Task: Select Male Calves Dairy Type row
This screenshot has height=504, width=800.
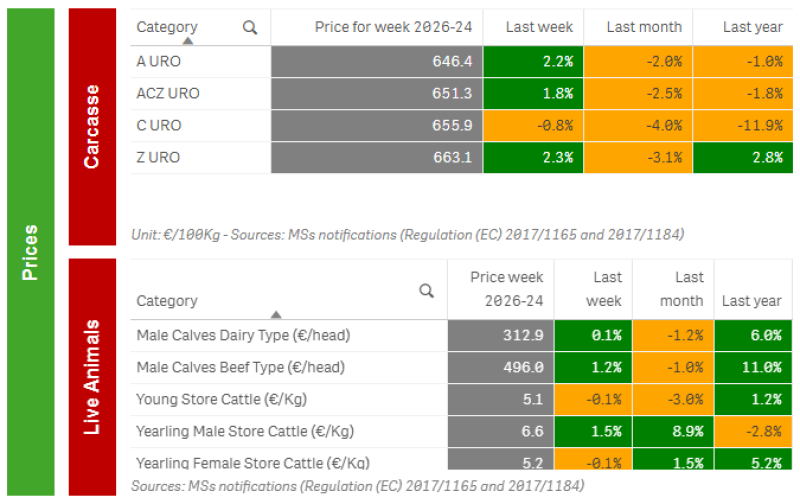Action: click(461, 336)
